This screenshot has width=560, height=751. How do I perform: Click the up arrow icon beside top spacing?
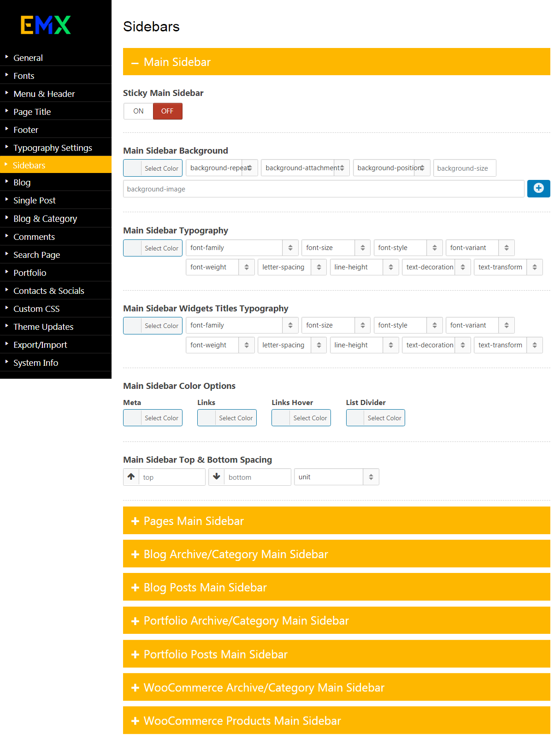click(131, 477)
